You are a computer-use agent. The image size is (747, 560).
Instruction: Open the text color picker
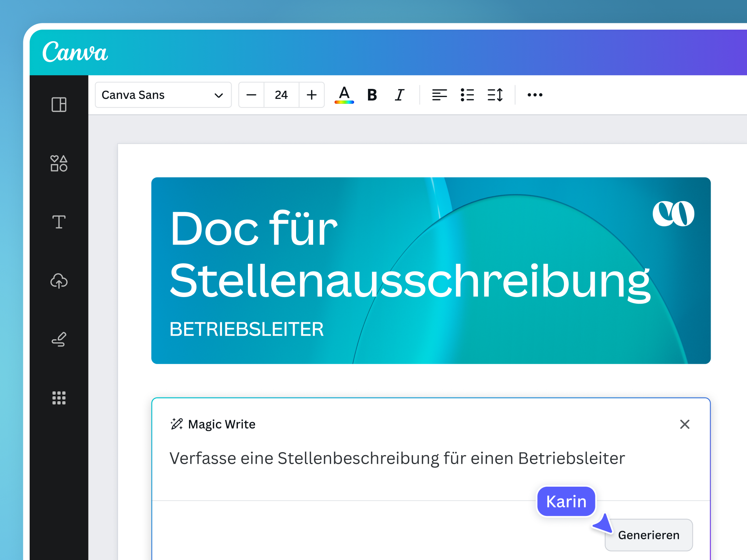coord(344,95)
